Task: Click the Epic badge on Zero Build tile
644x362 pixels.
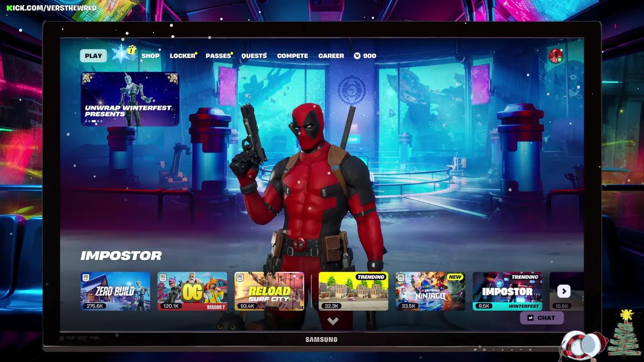Action: (86, 277)
